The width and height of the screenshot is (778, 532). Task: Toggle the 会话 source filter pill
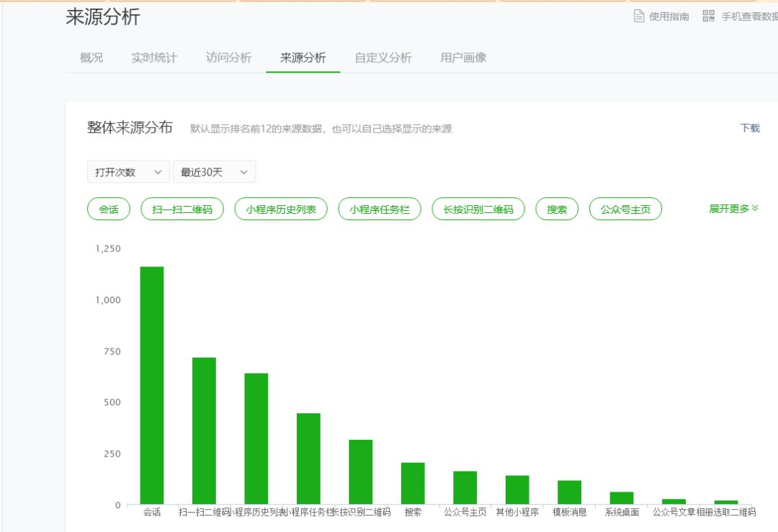tap(107, 209)
